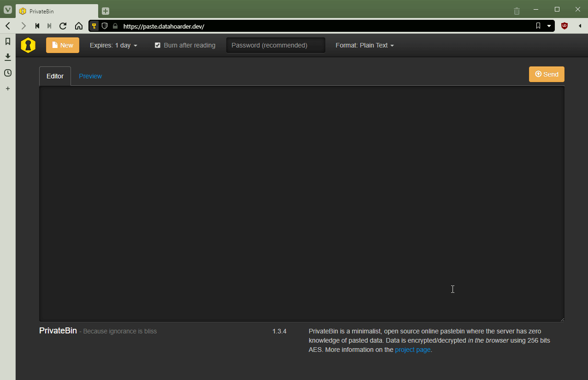The image size is (588, 380).
Task: Open the closed tabs trash can
Action: tap(517, 10)
